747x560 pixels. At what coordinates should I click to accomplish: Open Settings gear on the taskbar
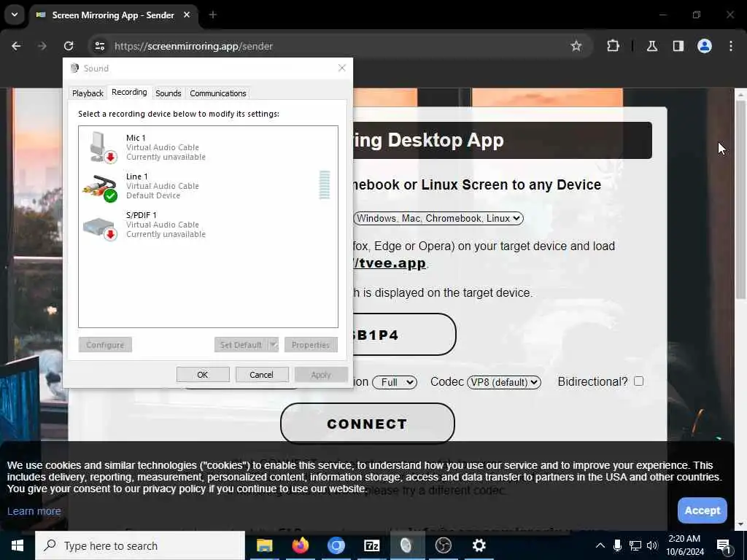pos(479,545)
